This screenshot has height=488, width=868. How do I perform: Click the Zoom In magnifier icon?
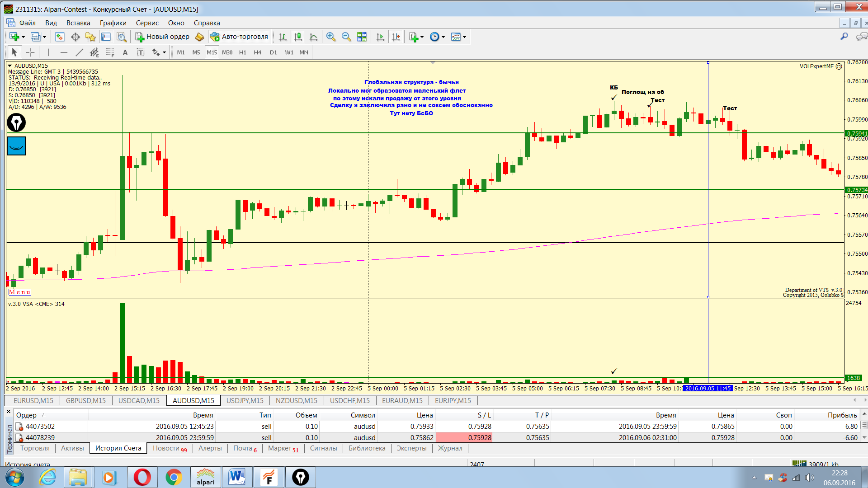pyautogui.click(x=331, y=37)
